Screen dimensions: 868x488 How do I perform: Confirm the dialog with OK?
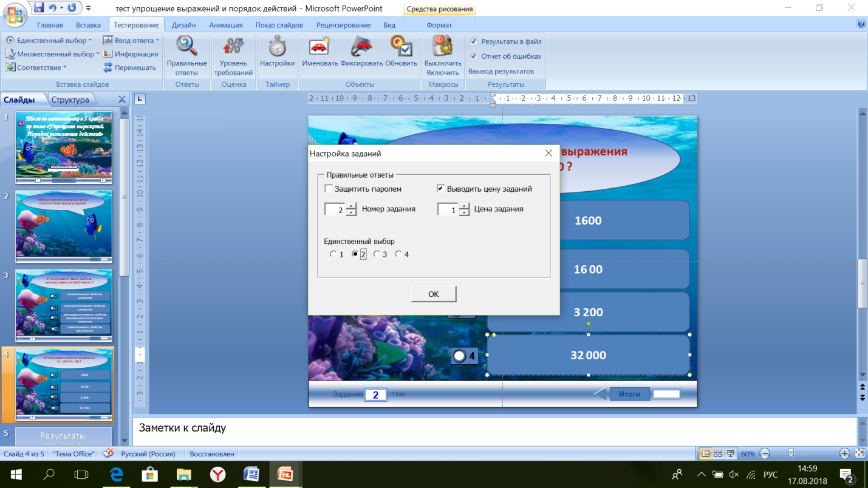(x=434, y=294)
